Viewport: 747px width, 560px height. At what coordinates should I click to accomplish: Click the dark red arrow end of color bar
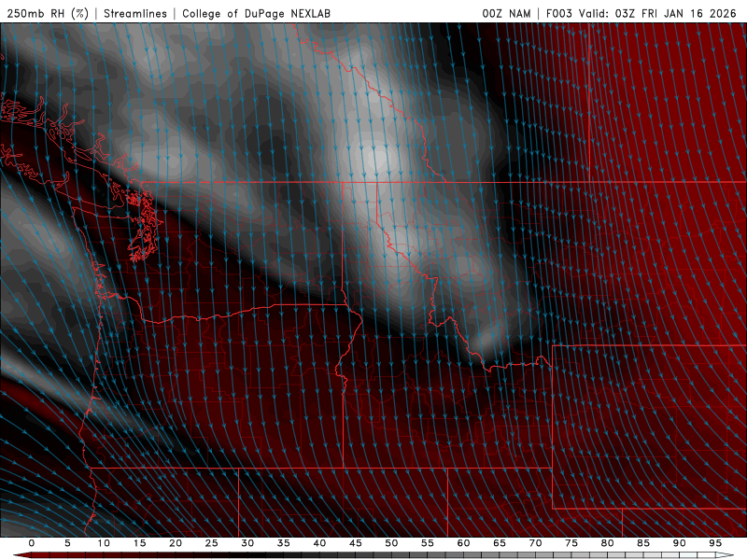pos(21,555)
